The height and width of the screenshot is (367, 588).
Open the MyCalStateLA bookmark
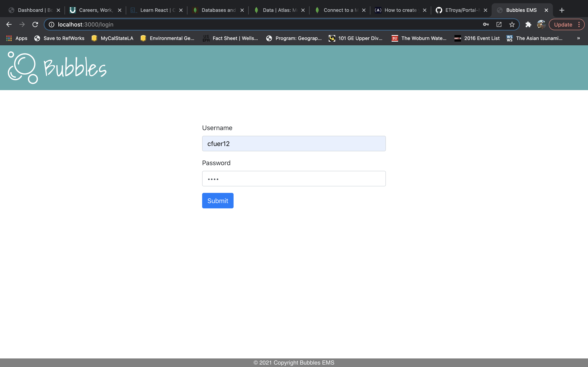pyautogui.click(x=112, y=38)
